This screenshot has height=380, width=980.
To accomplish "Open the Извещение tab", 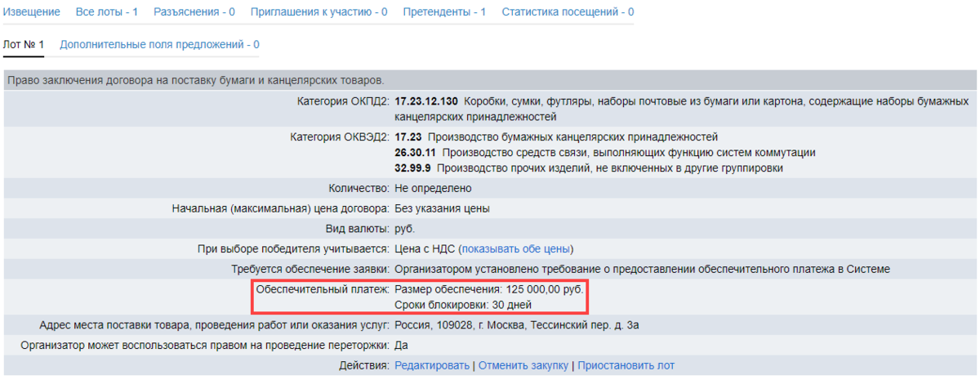I will (32, 12).
